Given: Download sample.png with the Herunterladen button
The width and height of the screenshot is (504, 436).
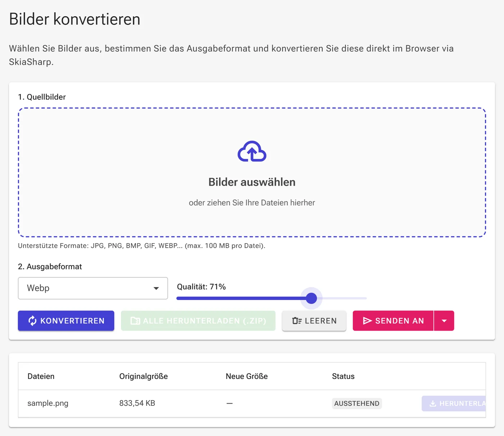Looking at the screenshot, I should [454, 404].
